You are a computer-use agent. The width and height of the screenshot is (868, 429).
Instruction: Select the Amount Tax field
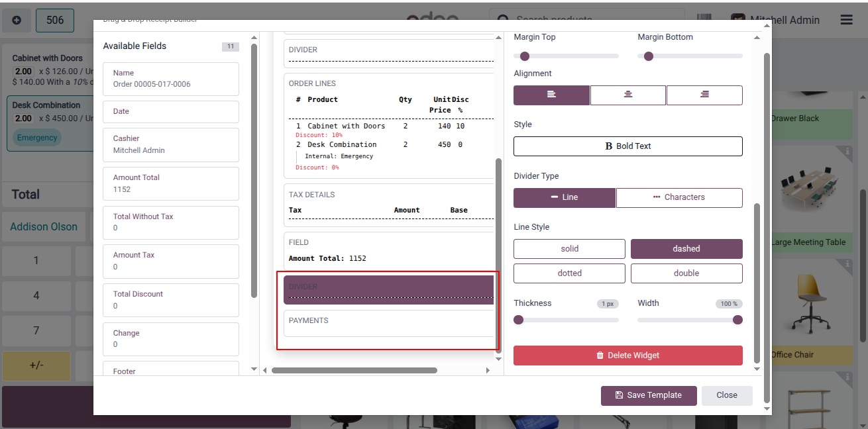[171, 261]
